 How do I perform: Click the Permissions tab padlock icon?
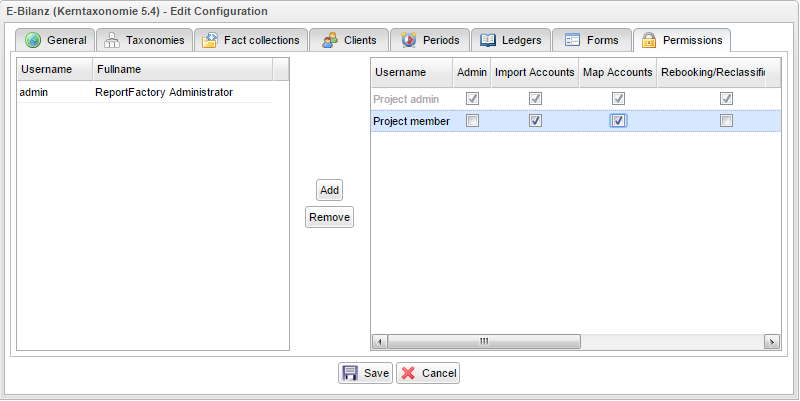(x=649, y=41)
